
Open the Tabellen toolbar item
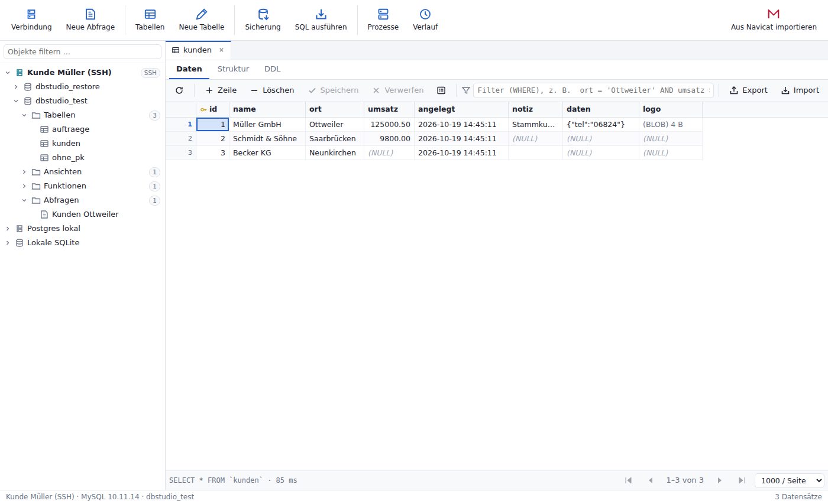point(150,20)
